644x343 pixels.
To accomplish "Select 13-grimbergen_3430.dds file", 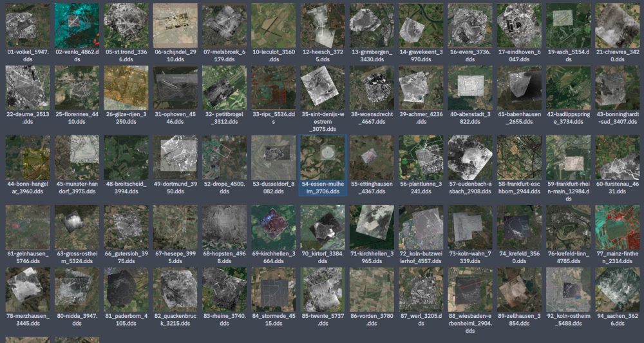I will coord(372,26).
